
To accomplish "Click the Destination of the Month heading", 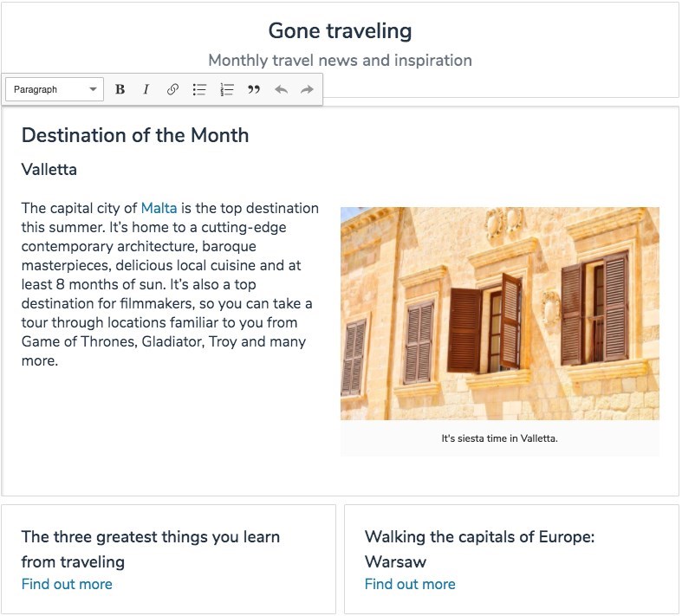I will point(135,135).
